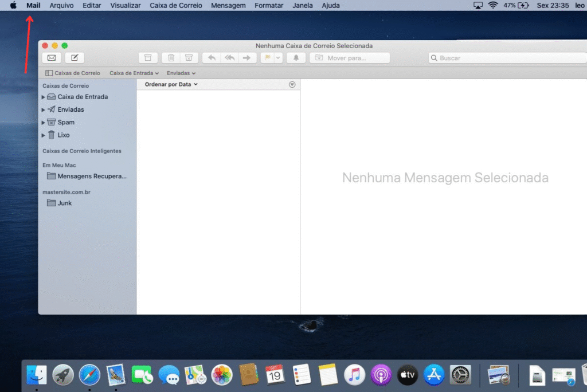Click the Archive toolbar icon
Viewport: 587px width, 392px height.
click(148, 58)
